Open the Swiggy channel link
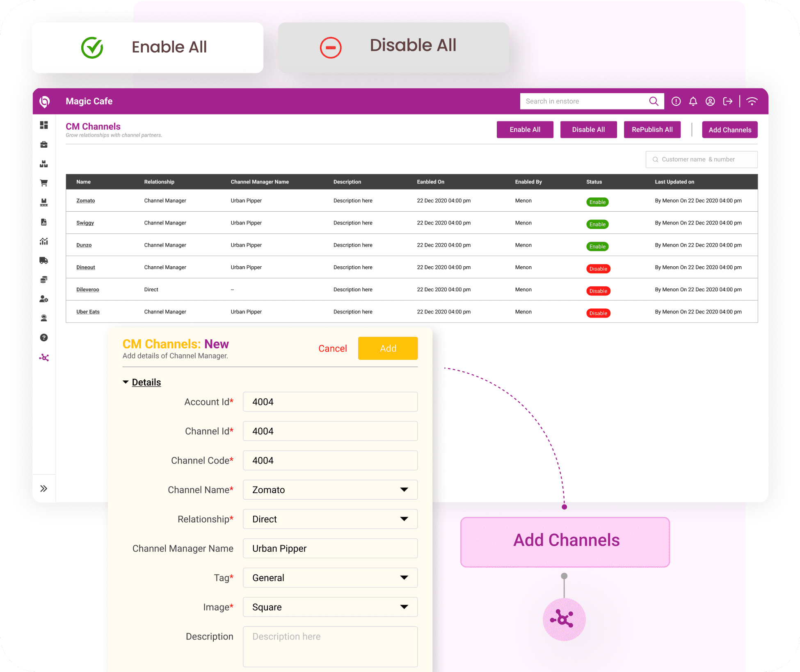 [x=85, y=223]
